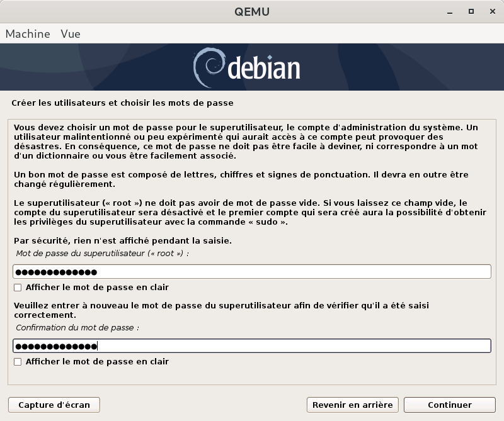Focus the root password input field
The width and height of the screenshot is (504, 421).
252,272
